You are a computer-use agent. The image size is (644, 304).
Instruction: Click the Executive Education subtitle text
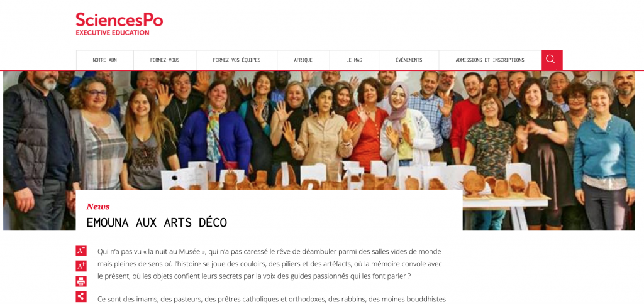point(112,33)
